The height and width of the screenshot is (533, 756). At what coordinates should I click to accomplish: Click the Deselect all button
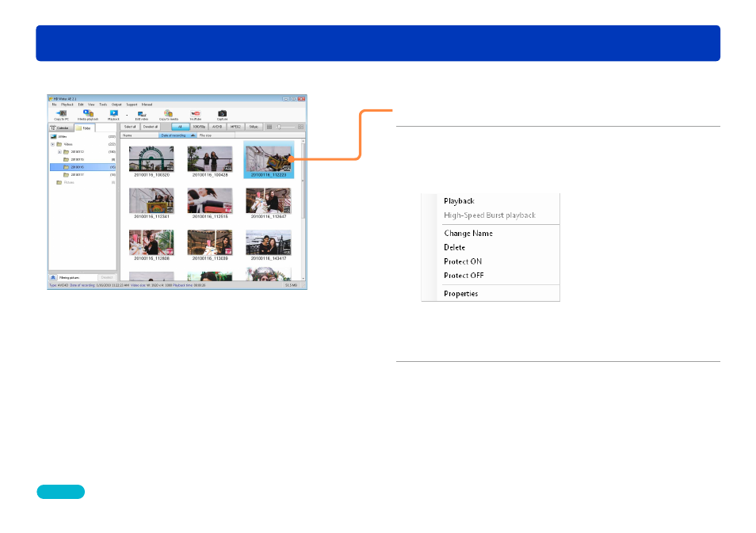tap(151, 127)
